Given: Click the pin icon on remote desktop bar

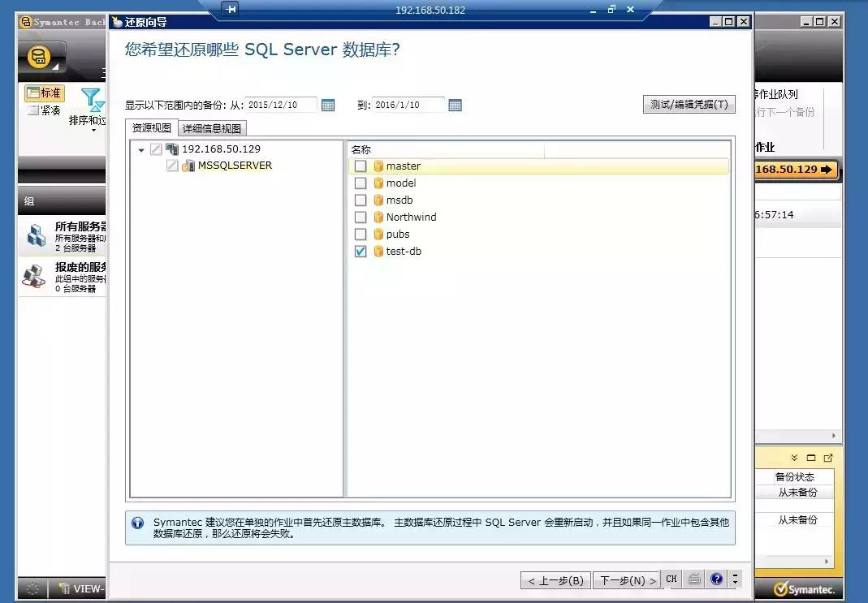Looking at the screenshot, I should 231,10.
